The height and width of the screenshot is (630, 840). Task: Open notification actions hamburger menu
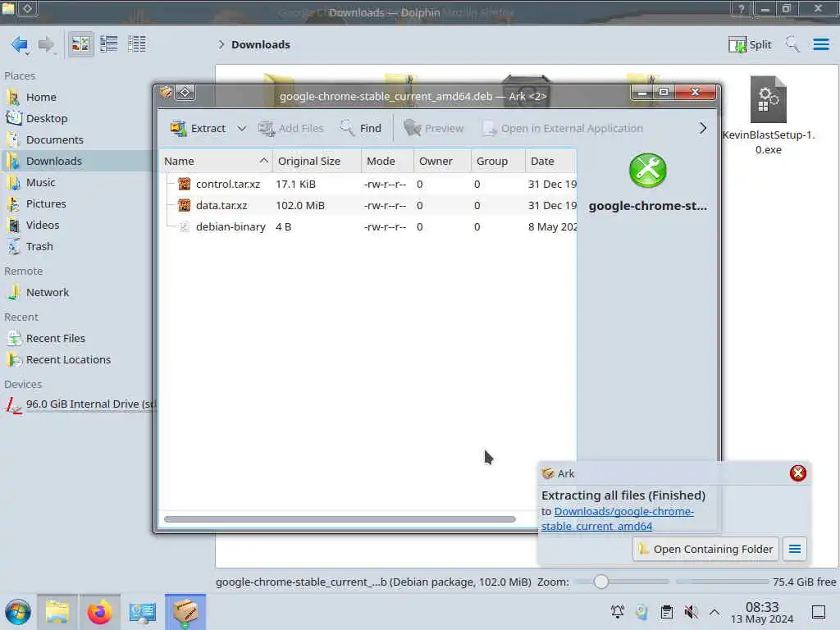pyautogui.click(x=794, y=549)
